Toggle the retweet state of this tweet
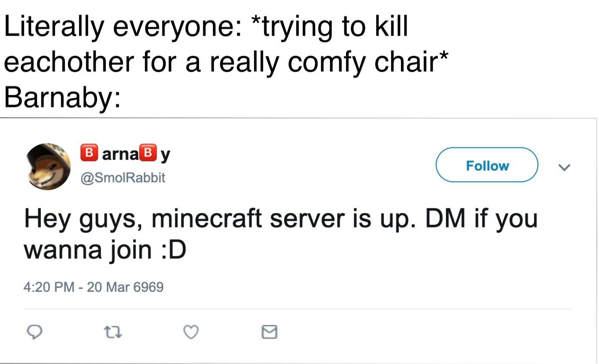599x364 pixels. 113,332
